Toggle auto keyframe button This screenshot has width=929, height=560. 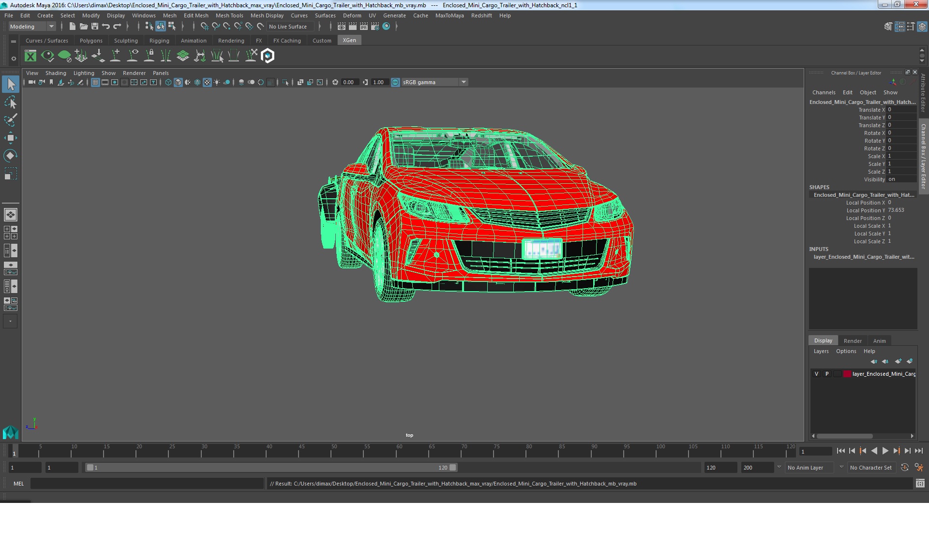905,468
